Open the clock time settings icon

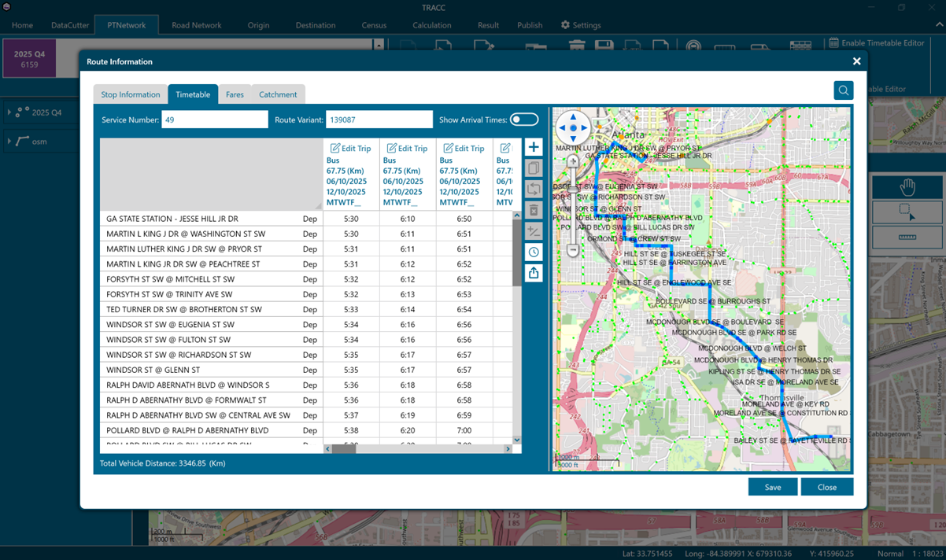[534, 252]
